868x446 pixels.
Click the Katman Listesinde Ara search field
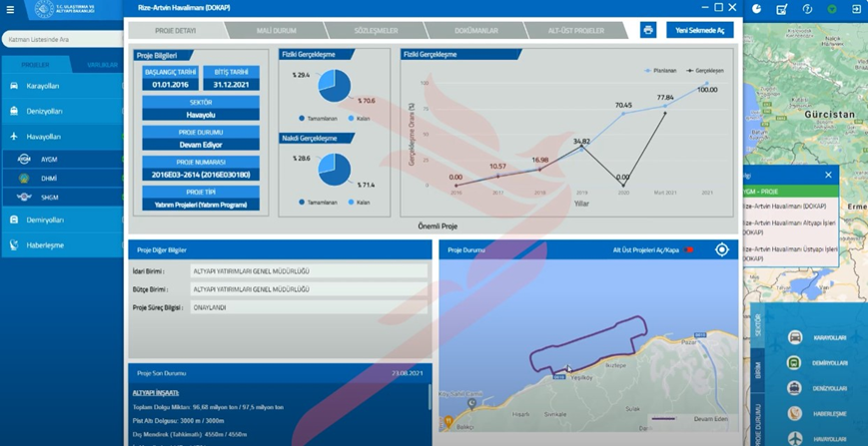[x=63, y=39]
